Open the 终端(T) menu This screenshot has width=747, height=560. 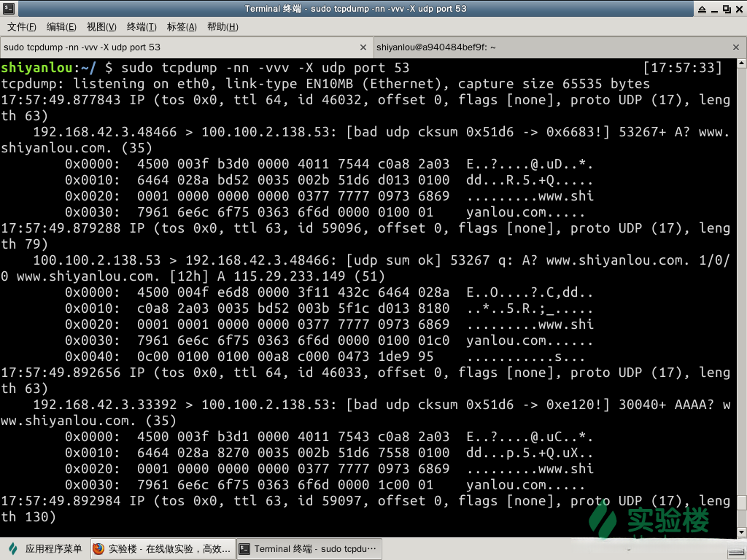142,27
